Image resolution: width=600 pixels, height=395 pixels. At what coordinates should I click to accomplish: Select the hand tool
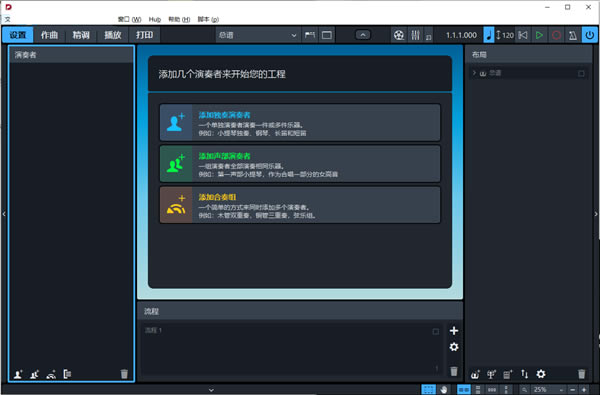[443, 390]
